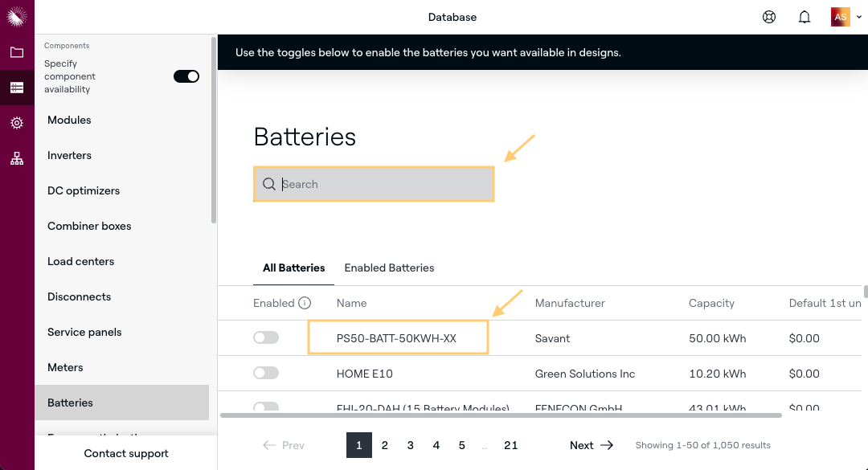This screenshot has height=470, width=868.
Task: Open settings gear icon in left rail
Action: coord(17,123)
